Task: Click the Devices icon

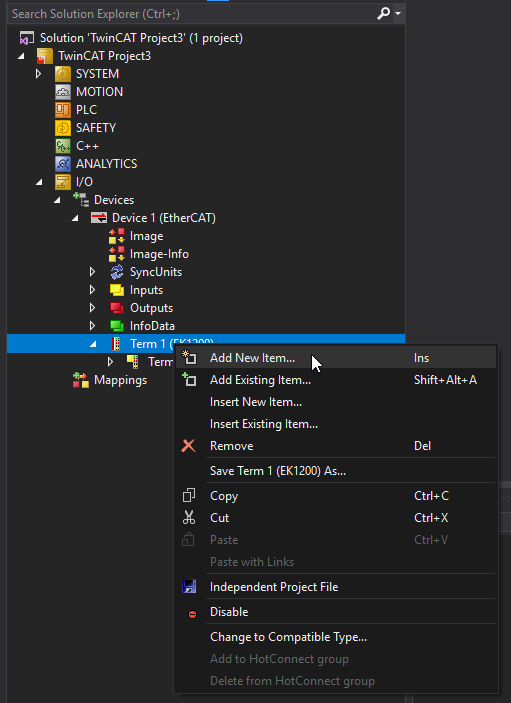Action: (x=81, y=200)
